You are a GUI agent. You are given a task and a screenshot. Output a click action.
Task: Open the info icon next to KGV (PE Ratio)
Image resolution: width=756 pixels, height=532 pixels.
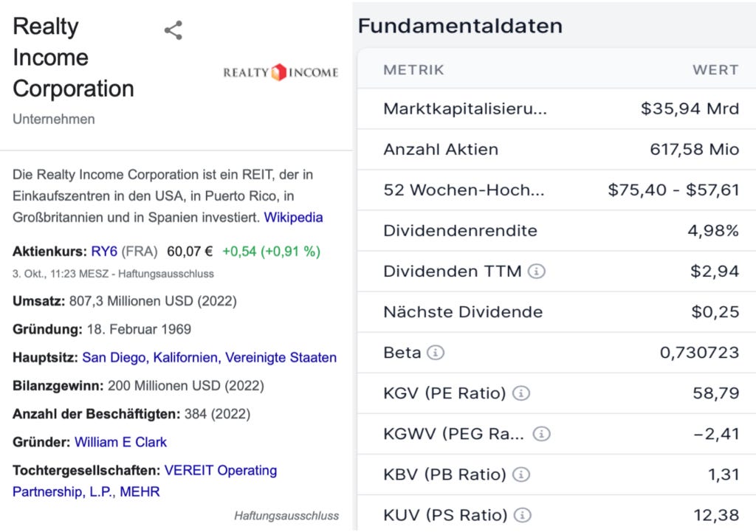click(520, 393)
